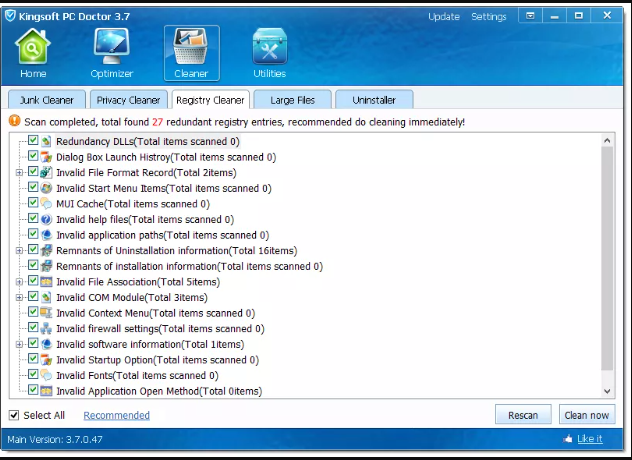632x460 pixels.
Task: Expand the Invalid File Format Record node
Action: (x=19, y=172)
